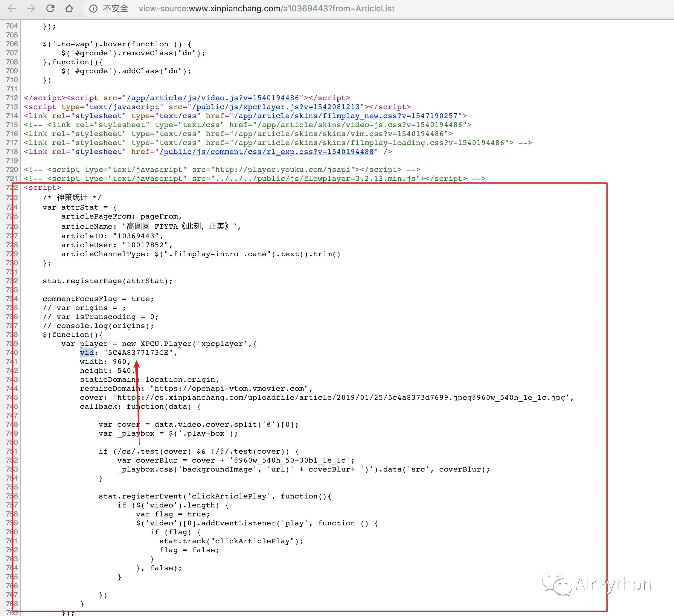Click line number 740 in gutter
Viewport: 674px width, 616px height.
(x=12, y=353)
